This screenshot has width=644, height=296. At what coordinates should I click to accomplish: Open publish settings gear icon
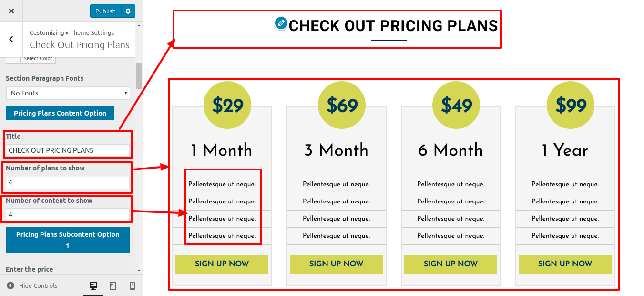(x=128, y=11)
